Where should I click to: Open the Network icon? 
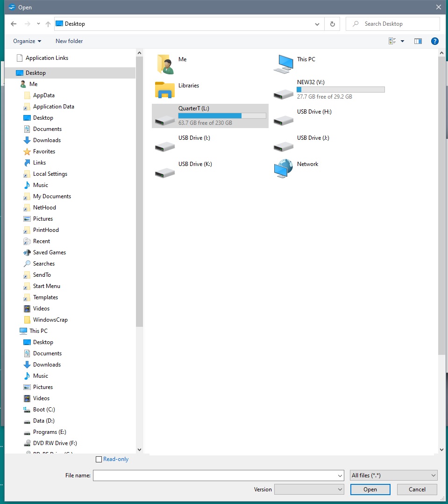tap(284, 168)
